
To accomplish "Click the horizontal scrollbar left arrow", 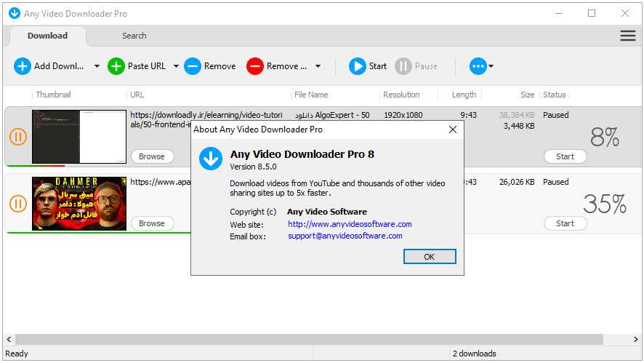I will click(x=9, y=339).
